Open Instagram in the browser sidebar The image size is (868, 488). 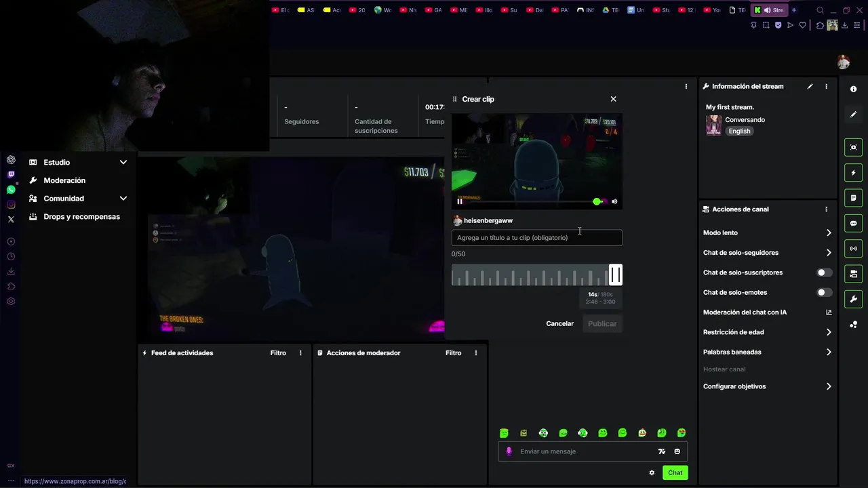click(11, 205)
